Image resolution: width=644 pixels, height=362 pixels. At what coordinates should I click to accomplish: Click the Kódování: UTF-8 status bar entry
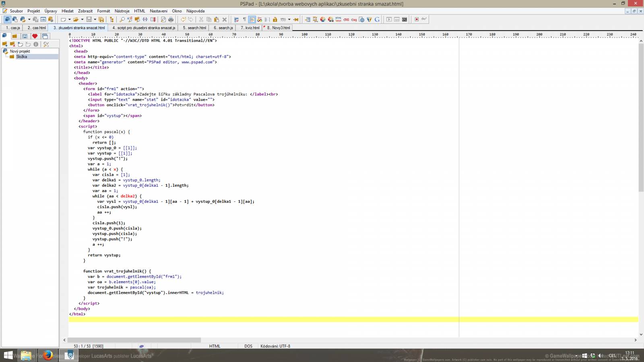tap(275, 346)
